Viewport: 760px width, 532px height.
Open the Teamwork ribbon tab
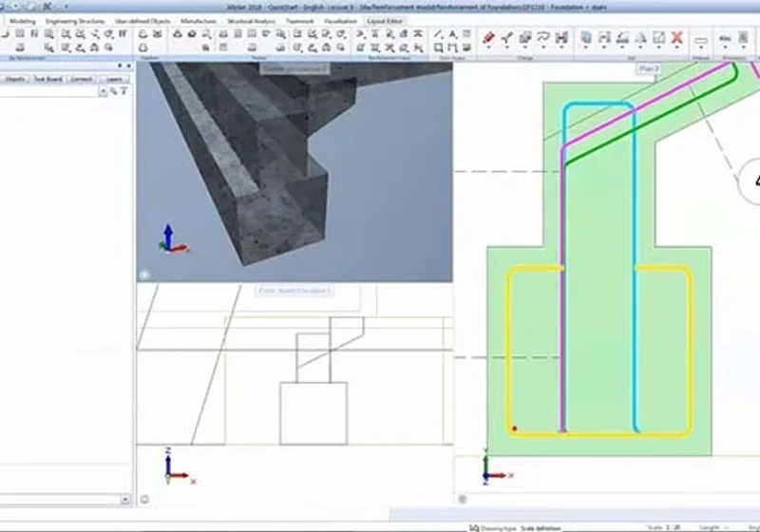299,21
